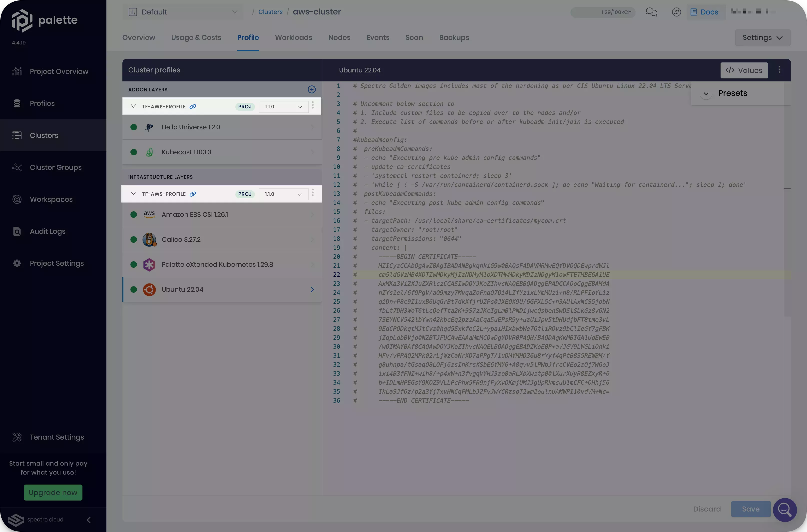
Task: Open Cluster Groups from the sidebar
Action: [x=55, y=167]
